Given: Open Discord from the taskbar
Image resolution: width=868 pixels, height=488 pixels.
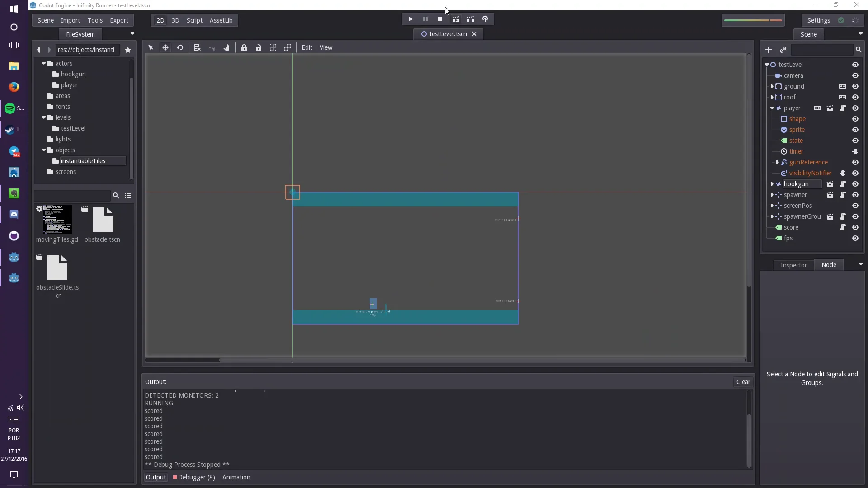Looking at the screenshot, I should [x=14, y=214].
